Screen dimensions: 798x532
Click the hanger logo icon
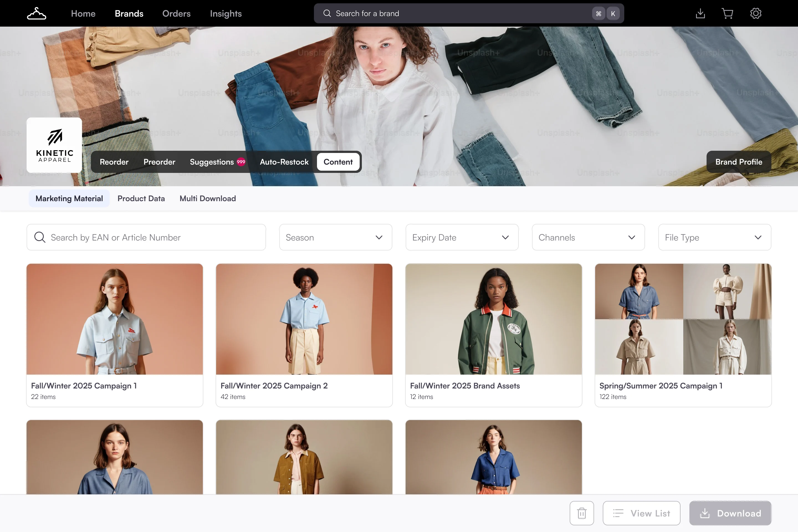click(x=37, y=14)
